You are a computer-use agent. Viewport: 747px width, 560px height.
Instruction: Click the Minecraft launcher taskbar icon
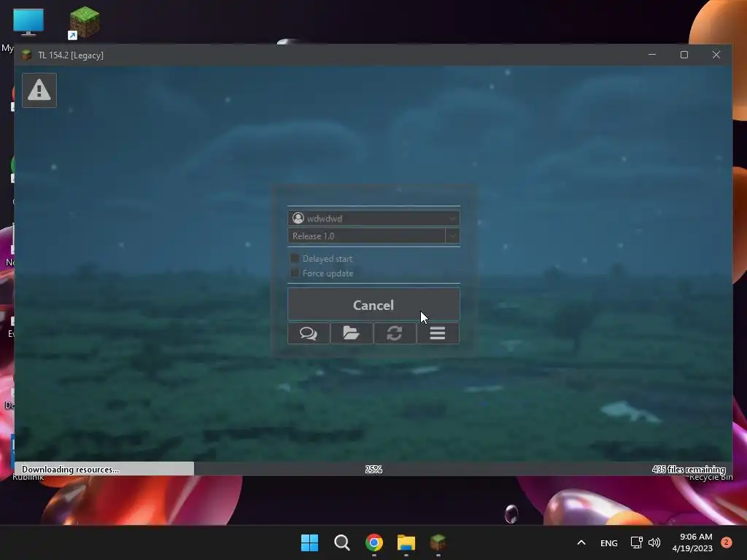pos(438,542)
